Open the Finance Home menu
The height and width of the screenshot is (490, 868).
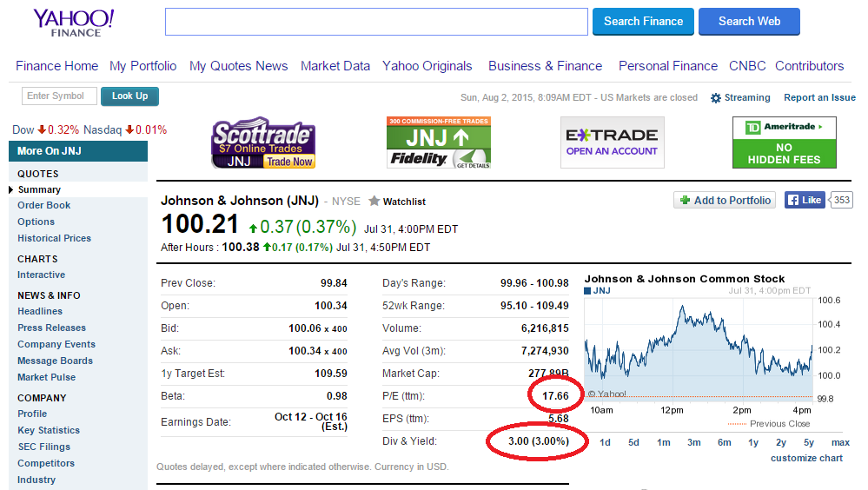tap(57, 66)
